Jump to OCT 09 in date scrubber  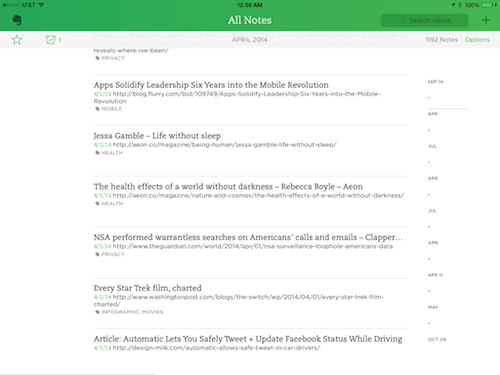[x=437, y=339]
